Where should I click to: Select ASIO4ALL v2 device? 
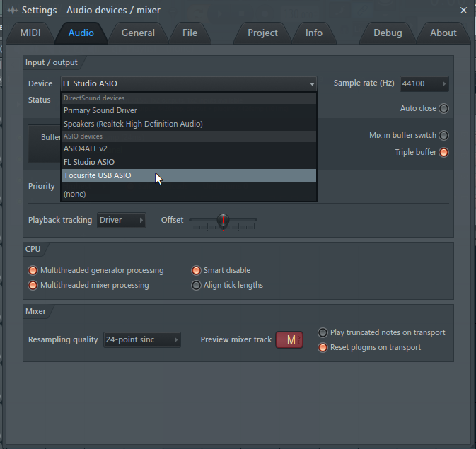[x=189, y=148]
